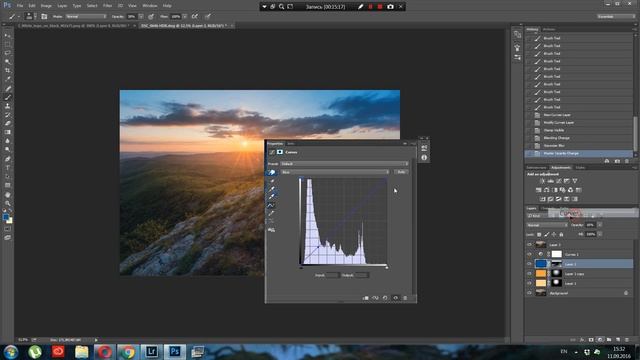Image resolution: width=640 pixels, height=360 pixels.
Task: Add a Hue/Saturation adjustment
Action: [x=538, y=190]
